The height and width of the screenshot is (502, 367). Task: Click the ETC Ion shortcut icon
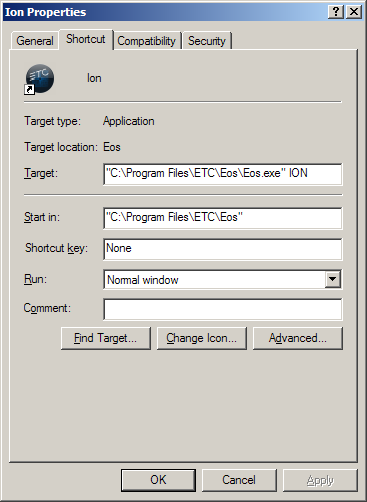point(39,79)
